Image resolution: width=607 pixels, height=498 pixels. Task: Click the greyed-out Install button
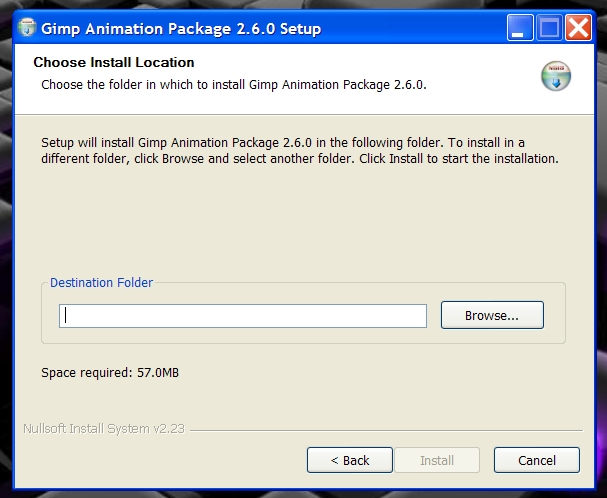coord(437,460)
